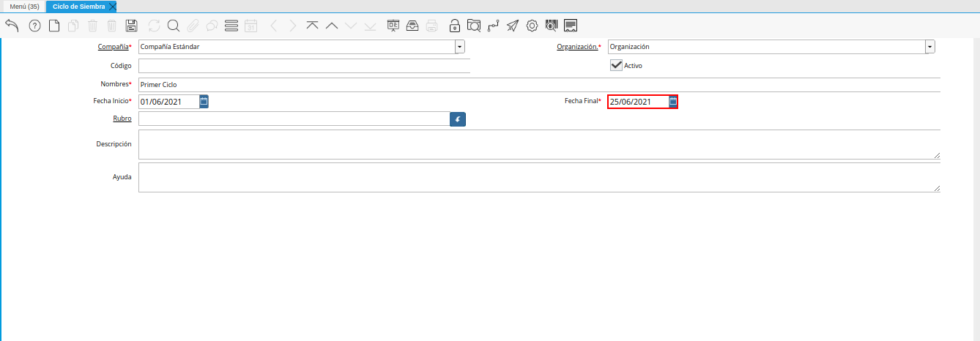980x341 pixels.
Task: Open the Find magnifier icon
Action: [x=174, y=26]
